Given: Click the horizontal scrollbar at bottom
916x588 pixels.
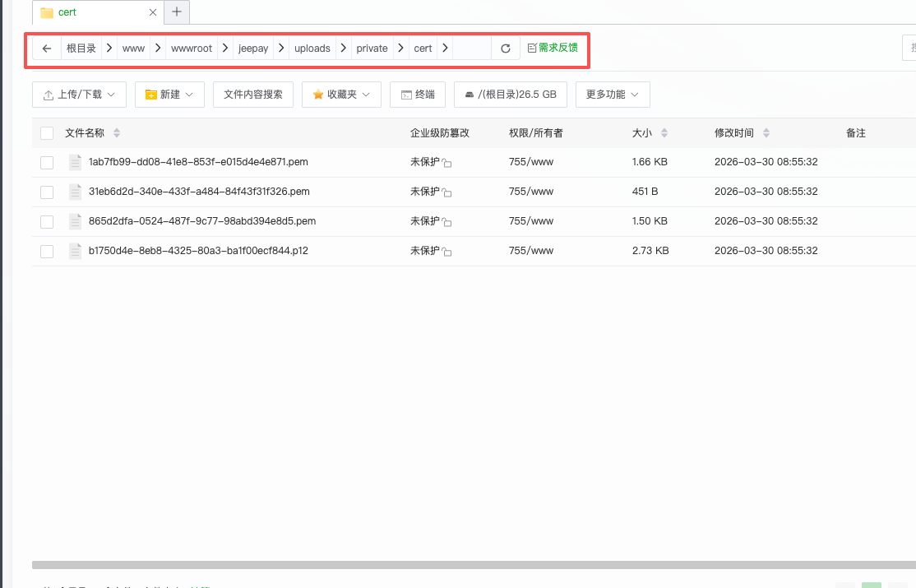Looking at the screenshot, I should pos(474,565).
